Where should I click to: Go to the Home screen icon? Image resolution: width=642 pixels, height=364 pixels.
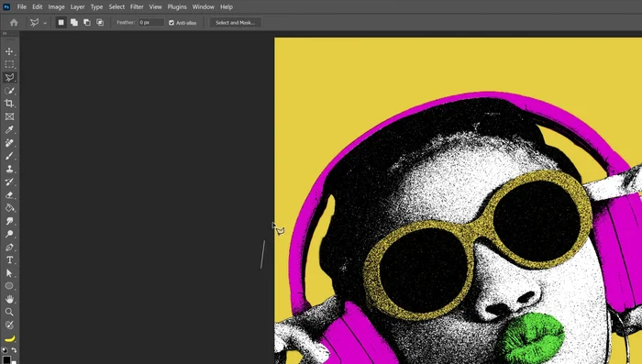click(14, 23)
